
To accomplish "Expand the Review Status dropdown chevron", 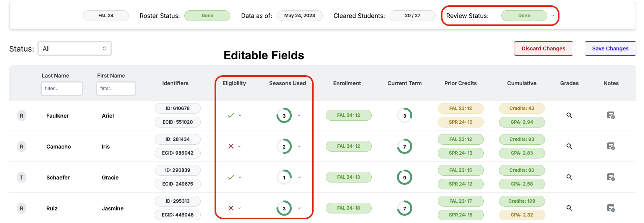I will pos(553,16).
